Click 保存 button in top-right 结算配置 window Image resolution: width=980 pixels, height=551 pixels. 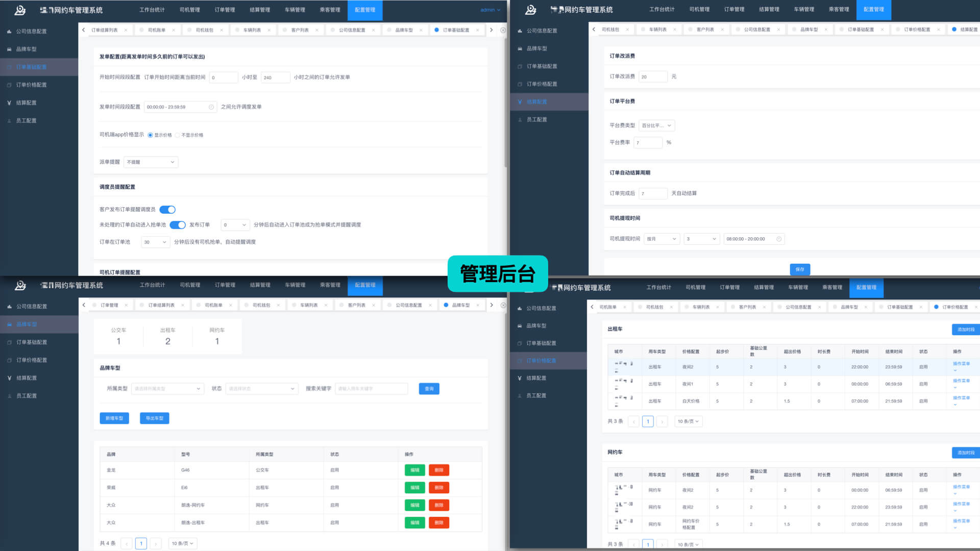[800, 269]
